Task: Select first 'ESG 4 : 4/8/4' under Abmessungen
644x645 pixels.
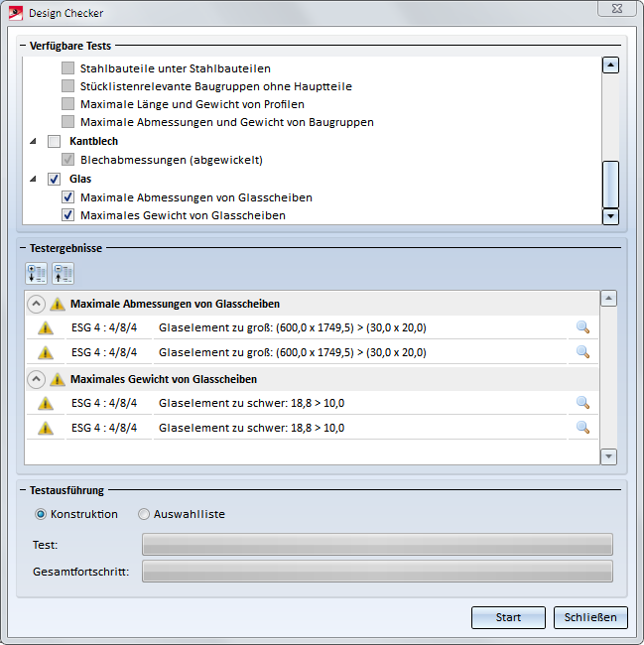Action: coord(104,327)
